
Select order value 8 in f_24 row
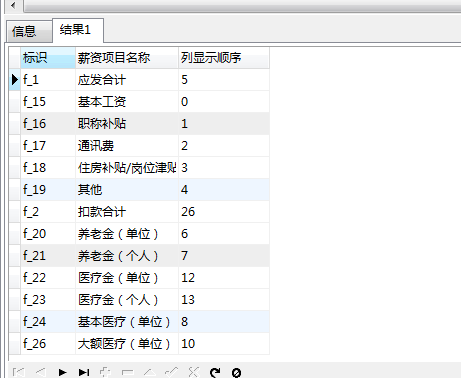(x=224, y=322)
